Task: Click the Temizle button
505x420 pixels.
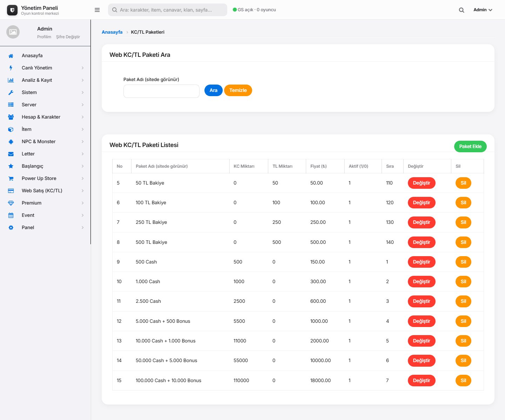Action: (x=238, y=90)
